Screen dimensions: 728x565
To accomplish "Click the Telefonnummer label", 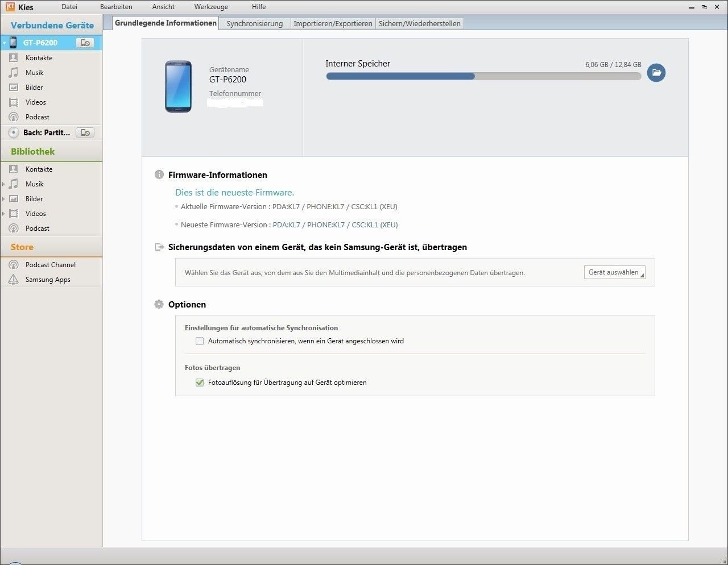I will tap(235, 93).
